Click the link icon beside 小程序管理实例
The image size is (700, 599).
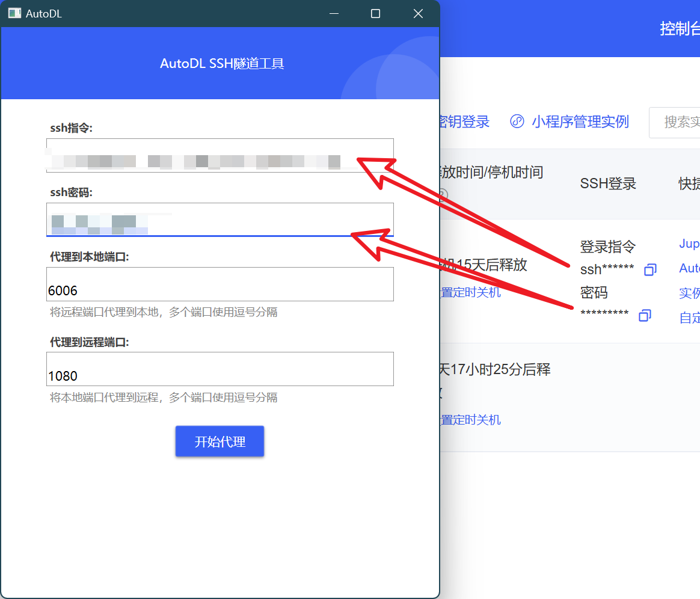[517, 121]
